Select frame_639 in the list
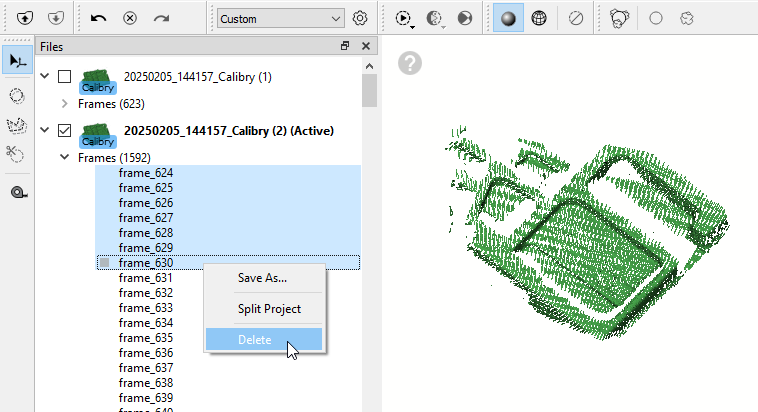The height and width of the screenshot is (412, 758). [x=146, y=397]
